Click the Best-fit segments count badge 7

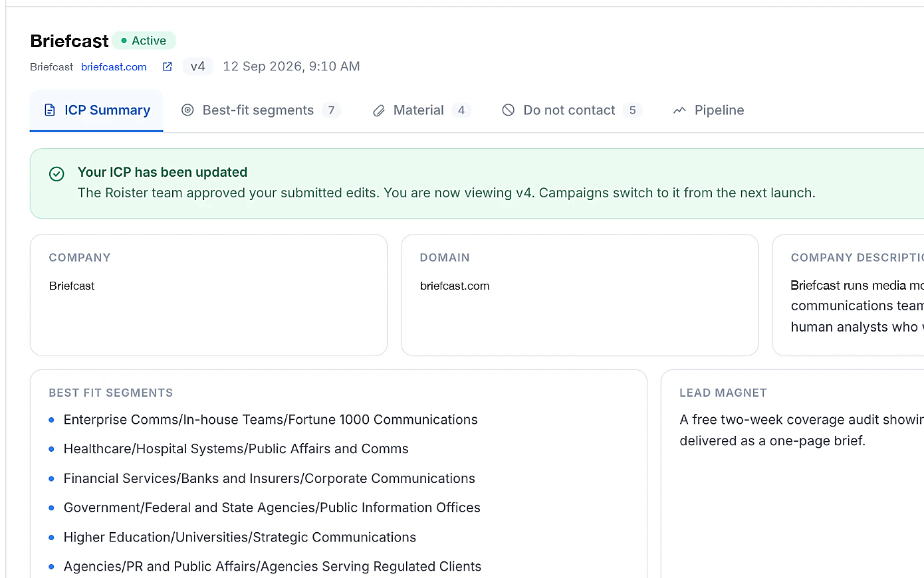click(331, 110)
